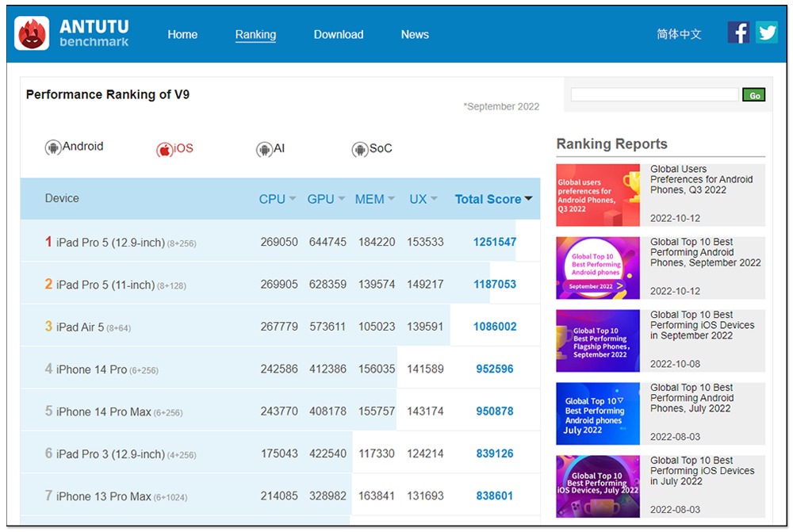Click total score 839126
This screenshot has height=532, width=793.
495,454
